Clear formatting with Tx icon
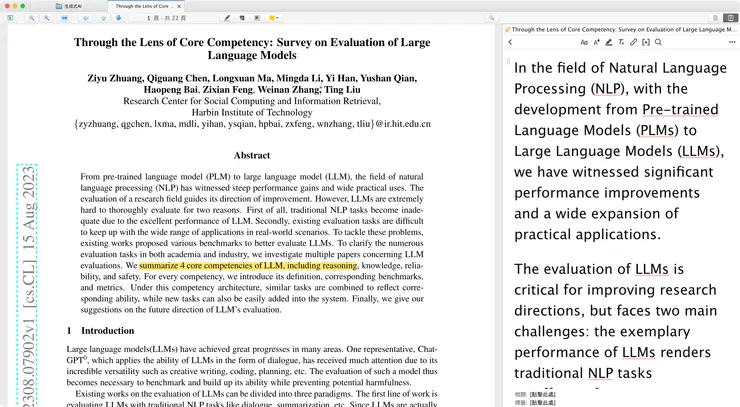 click(x=621, y=42)
